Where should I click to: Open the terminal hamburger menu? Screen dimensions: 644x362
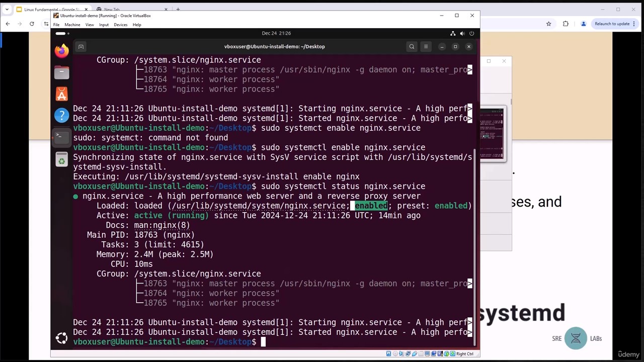click(x=426, y=46)
